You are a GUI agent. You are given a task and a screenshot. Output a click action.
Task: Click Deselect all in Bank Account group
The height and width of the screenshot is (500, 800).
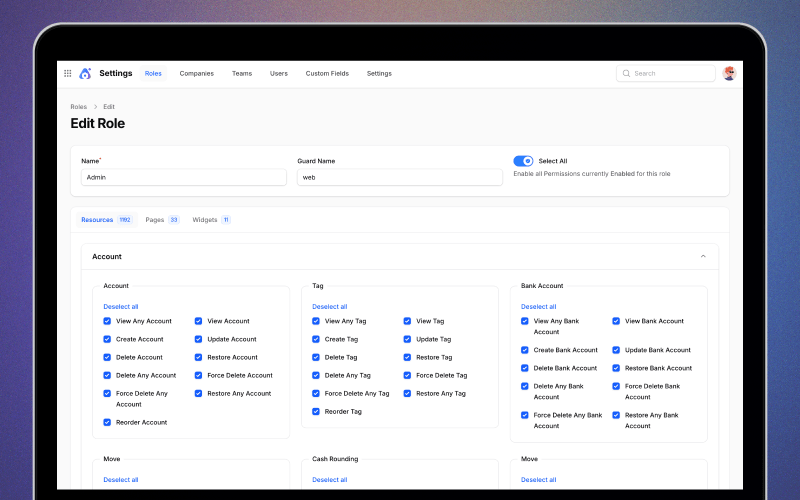click(x=538, y=307)
